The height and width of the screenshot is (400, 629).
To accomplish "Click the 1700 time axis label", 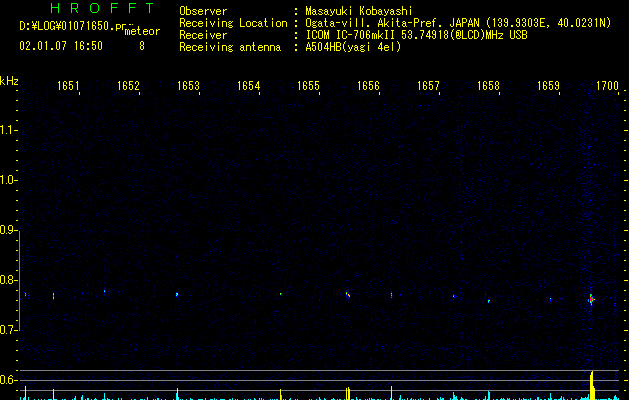I will click(x=608, y=86).
